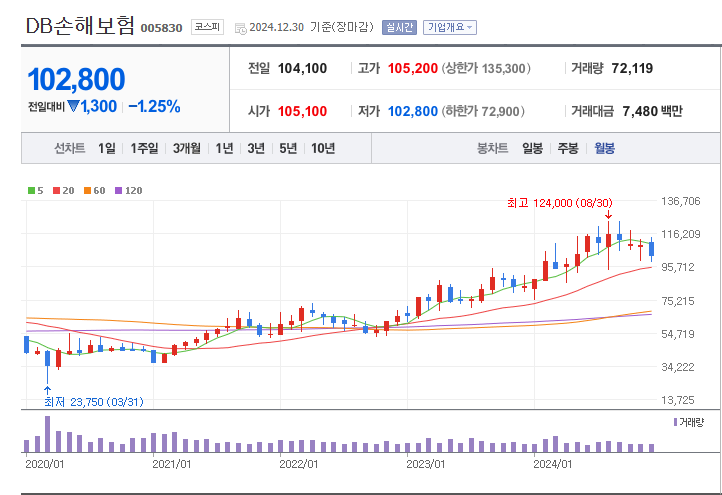
Task: Click the 2021/01 axis label
Action: pos(172,464)
